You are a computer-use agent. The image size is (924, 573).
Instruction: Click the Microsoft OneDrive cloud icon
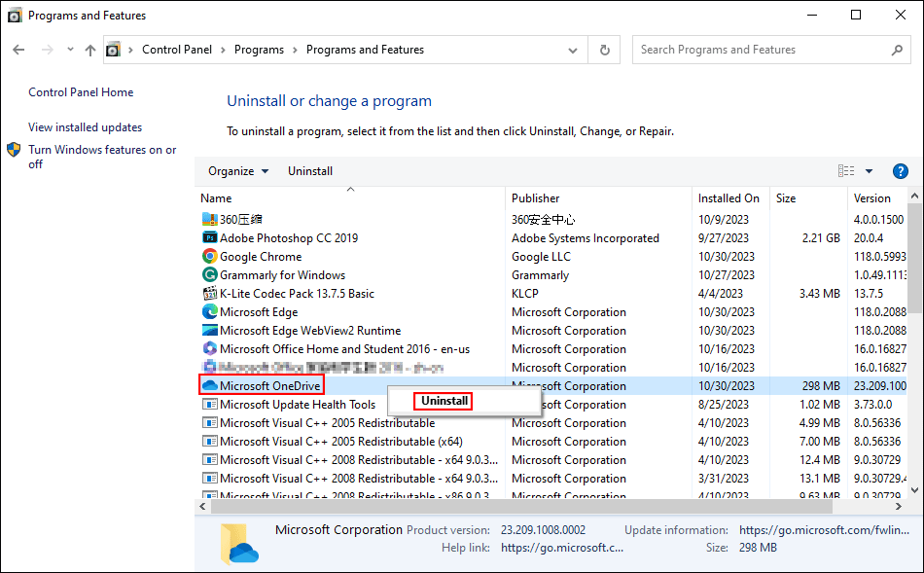tap(210, 384)
